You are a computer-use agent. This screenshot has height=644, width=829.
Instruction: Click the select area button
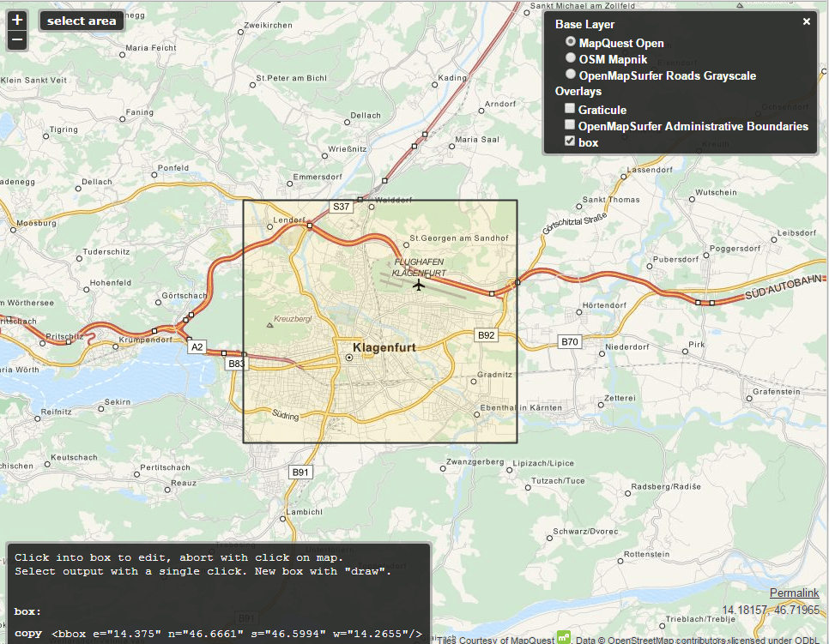pos(82,21)
